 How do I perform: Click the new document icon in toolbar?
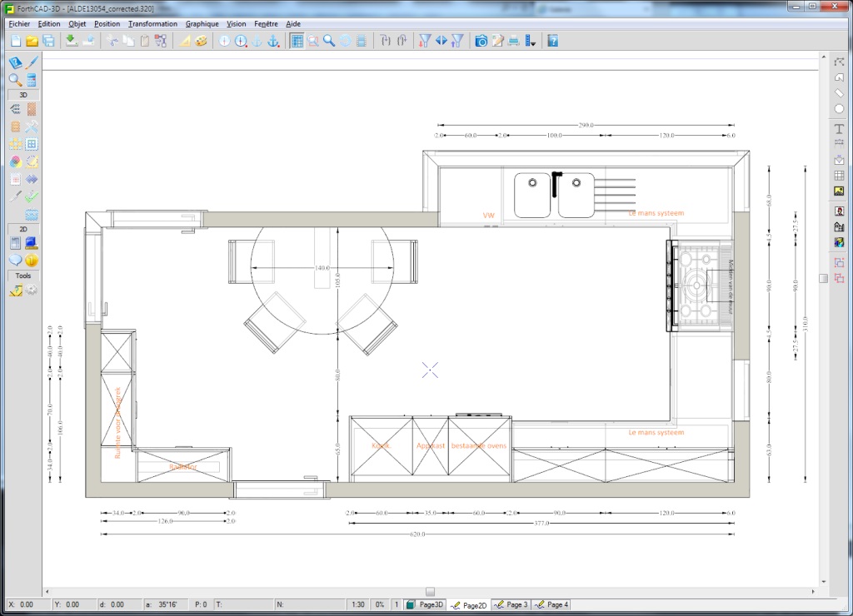click(14, 41)
